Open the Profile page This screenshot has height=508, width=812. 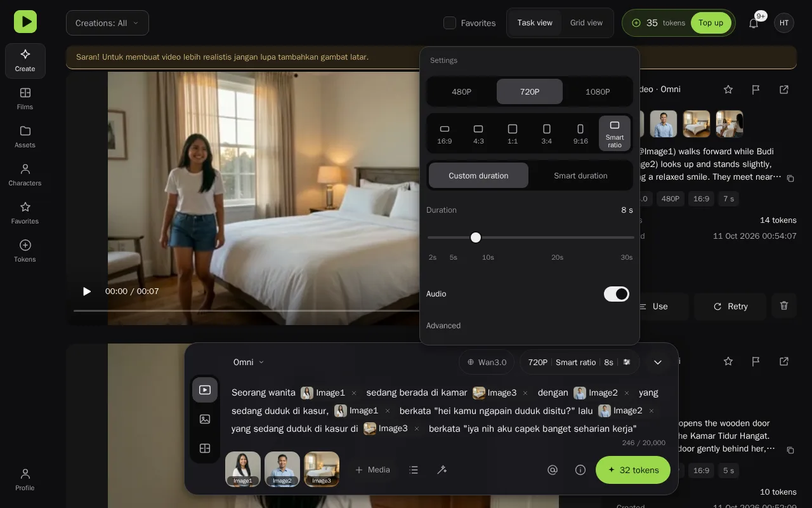tap(25, 479)
